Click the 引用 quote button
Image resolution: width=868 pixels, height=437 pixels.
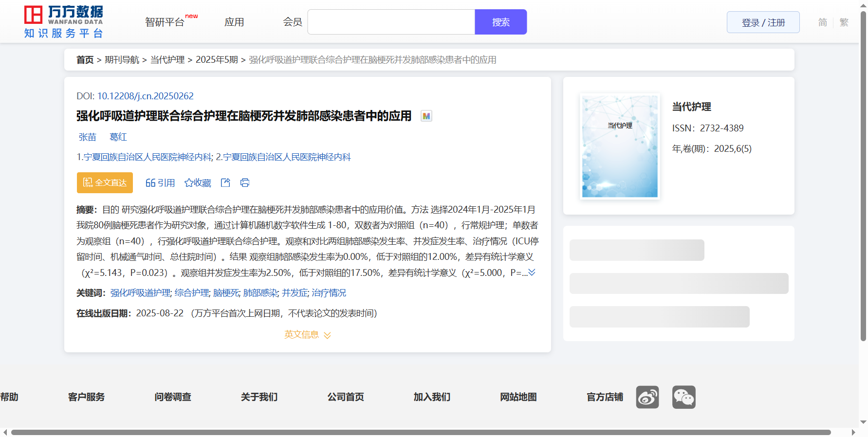pyautogui.click(x=160, y=183)
